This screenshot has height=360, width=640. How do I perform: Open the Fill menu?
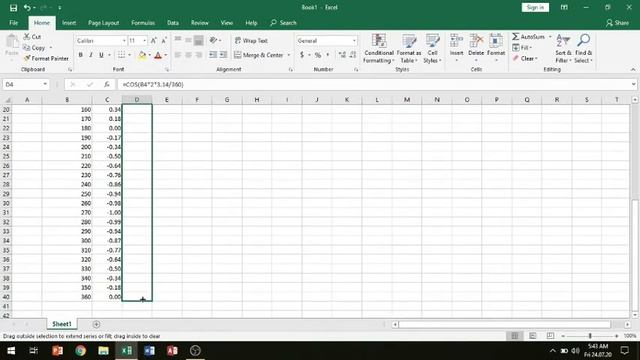click(x=522, y=48)
